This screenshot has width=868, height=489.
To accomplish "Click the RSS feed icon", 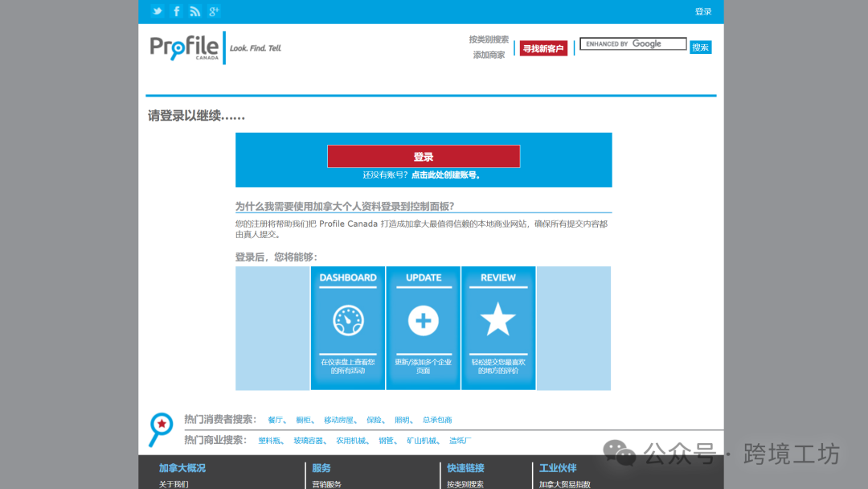I will 194,11.
